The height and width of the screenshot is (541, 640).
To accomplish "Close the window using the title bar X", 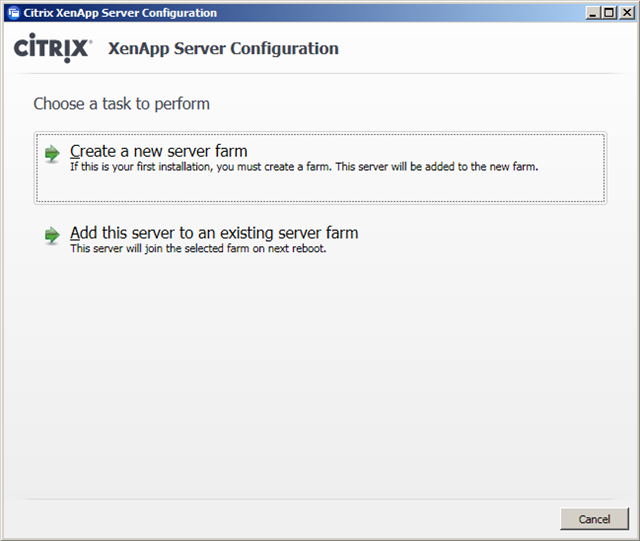I will [x=627, y=13].
